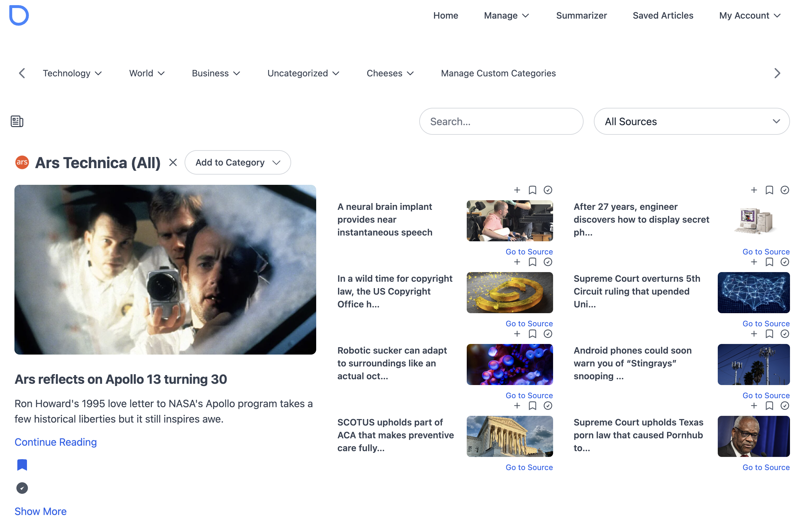Bookmark Supreme Court Texas porn law article
The width and height of the screenshot is (807, 532).
[769, 406]
